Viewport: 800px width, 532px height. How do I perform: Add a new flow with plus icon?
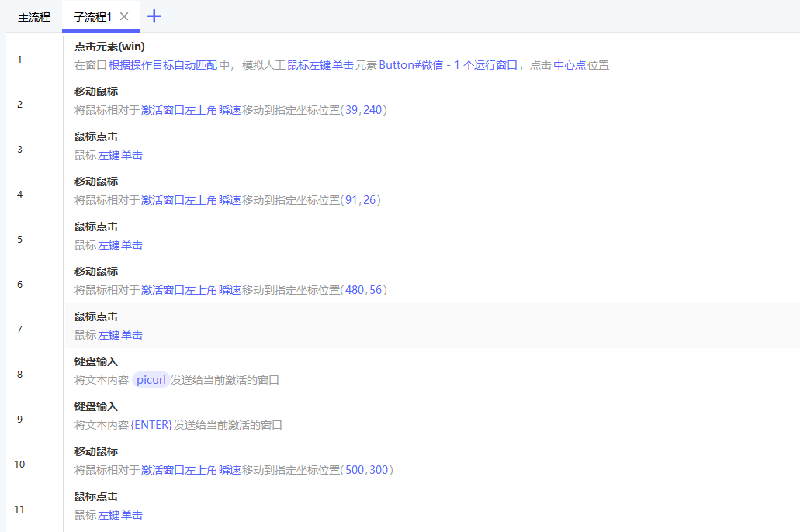coord(154,16)
